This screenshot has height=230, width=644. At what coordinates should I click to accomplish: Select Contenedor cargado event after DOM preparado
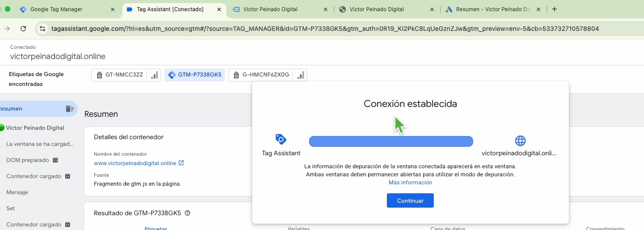pos(34,176)
